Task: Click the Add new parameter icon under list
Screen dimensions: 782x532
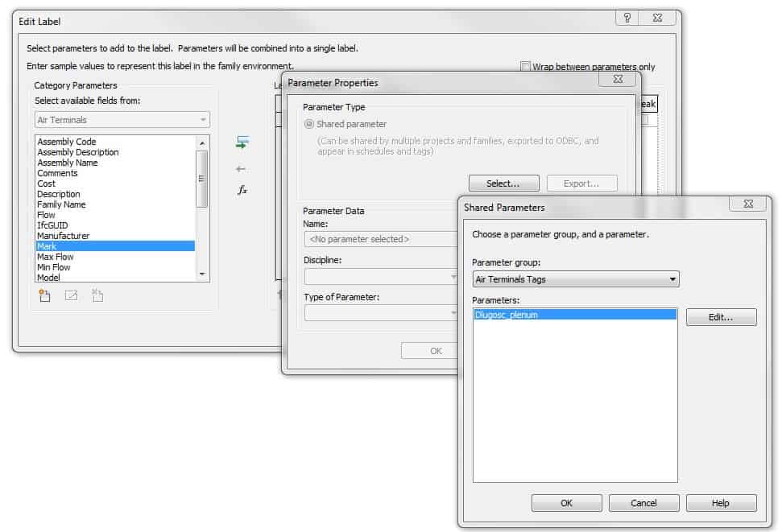Action: (45, 295)
